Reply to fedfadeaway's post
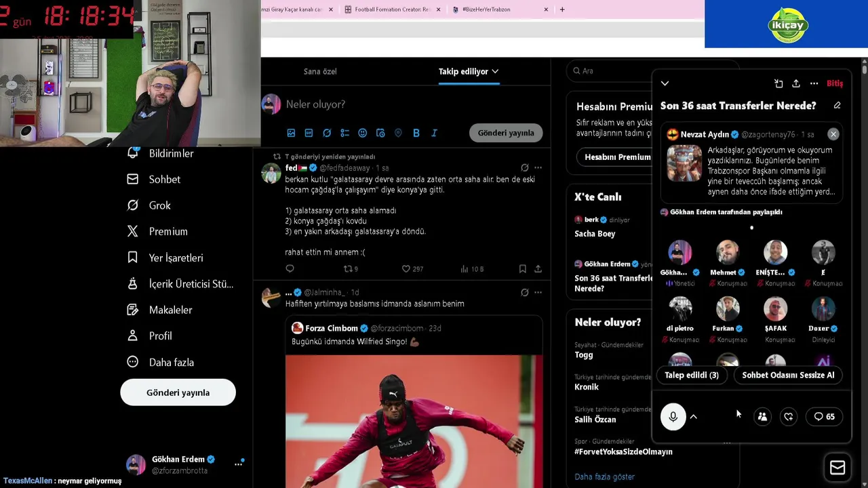Viewport: 868px width, 488px height. (290, 269)
